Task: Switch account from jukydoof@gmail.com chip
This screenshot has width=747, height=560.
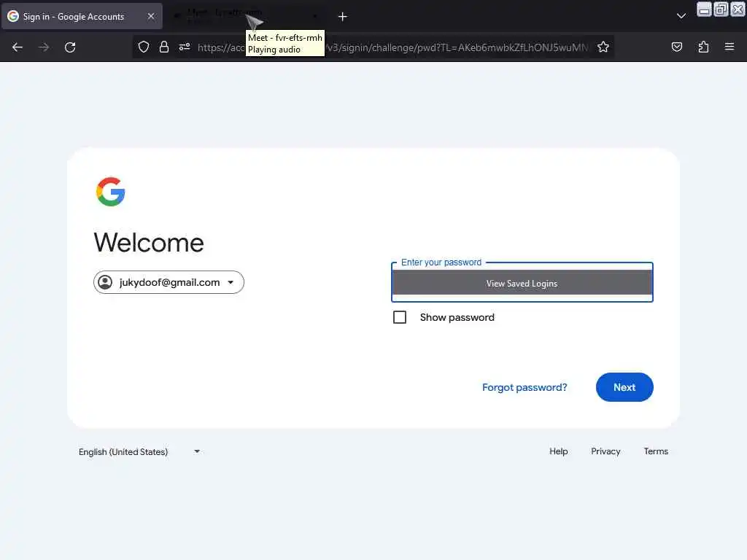Action: click(169, 282)
